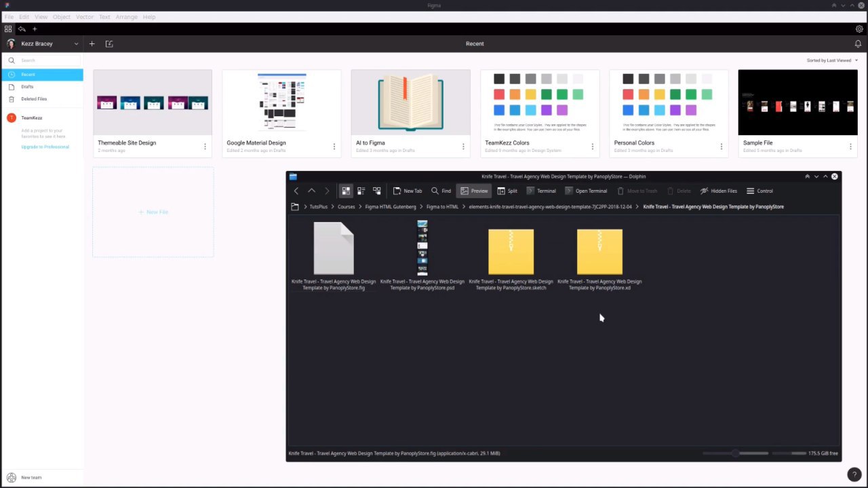Open the Edit menu in Figma

[x=24, y=17]
